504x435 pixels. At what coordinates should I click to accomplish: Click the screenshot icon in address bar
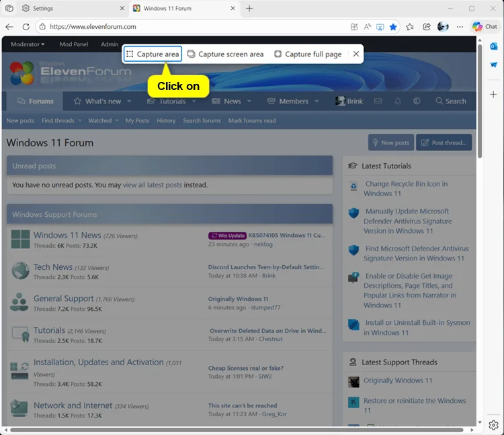point(380,27)
